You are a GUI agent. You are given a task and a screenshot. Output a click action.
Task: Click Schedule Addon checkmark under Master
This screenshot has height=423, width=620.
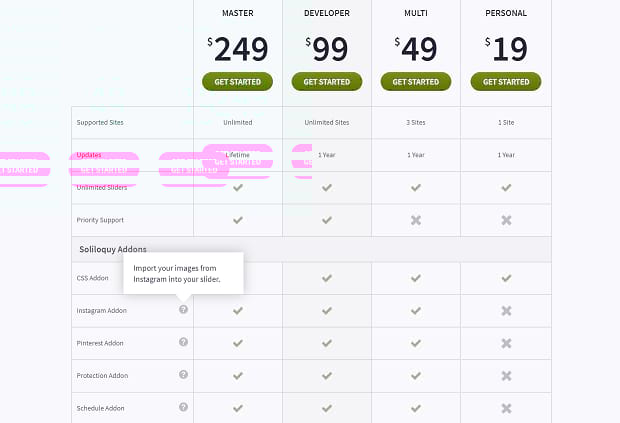pyautogui.click(x=238, y=408)
